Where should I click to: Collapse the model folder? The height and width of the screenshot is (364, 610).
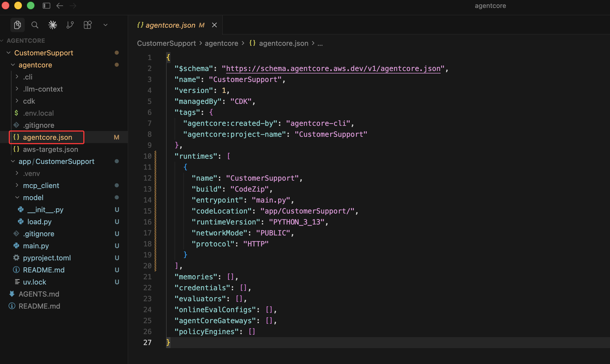tap(33, 198)
